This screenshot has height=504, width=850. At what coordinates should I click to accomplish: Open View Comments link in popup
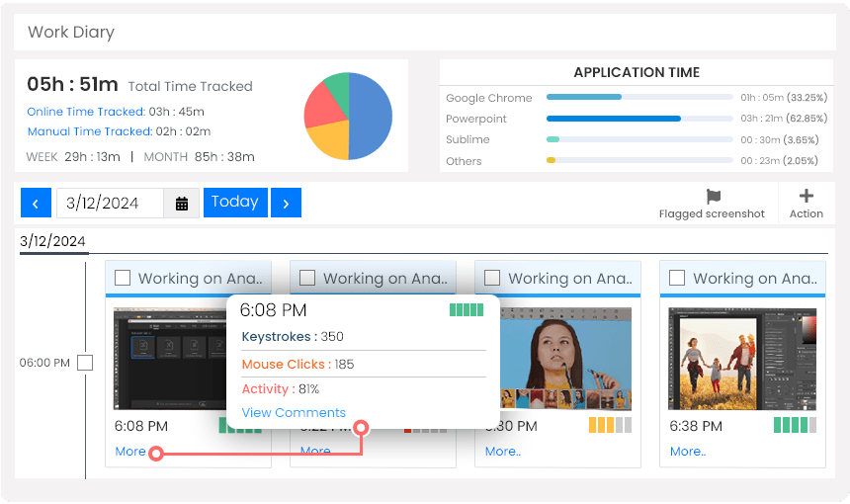click(x=294, y=413)
